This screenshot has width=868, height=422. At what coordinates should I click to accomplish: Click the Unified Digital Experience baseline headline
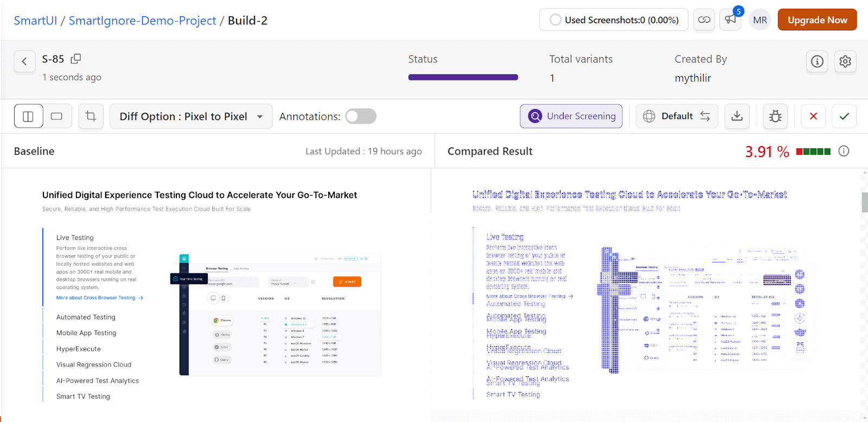point(200,195)
